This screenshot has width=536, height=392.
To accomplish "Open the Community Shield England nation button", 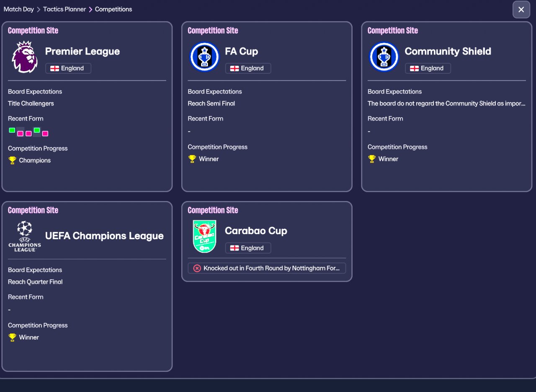I will click(x=428, y=68).
